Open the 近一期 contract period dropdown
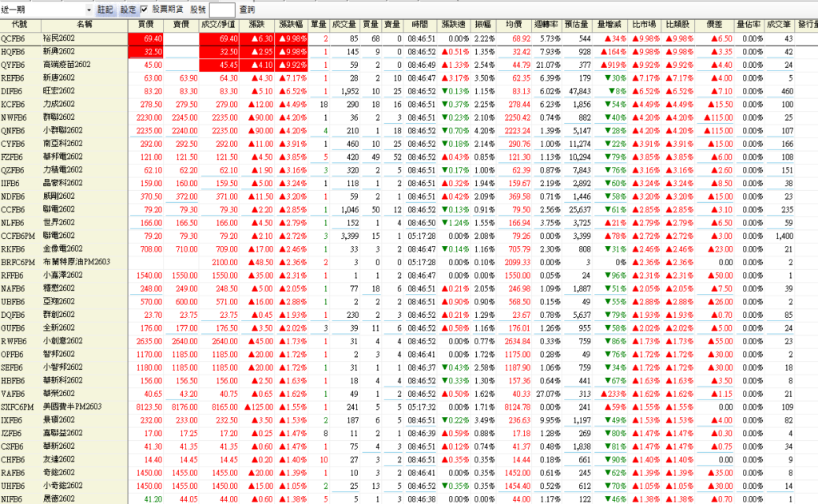818x504 pixels. click(x=87, y=10)
